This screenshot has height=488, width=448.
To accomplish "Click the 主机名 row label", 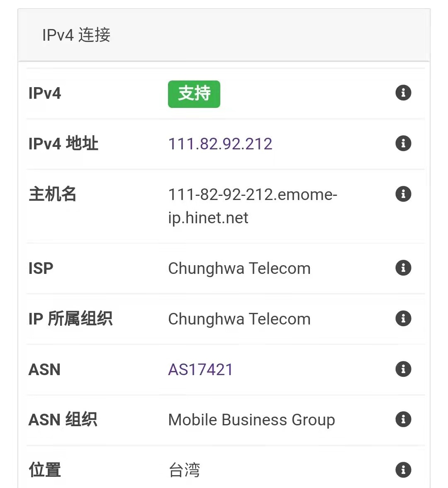I will coord(53,194).
